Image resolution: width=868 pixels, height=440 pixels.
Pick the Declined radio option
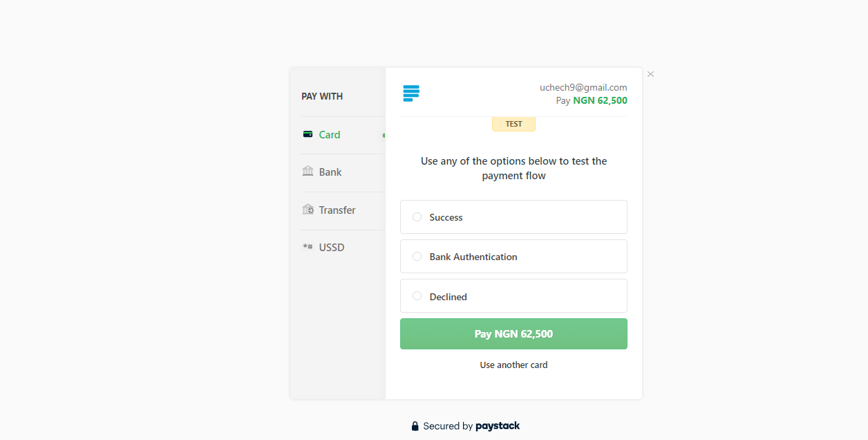coord(417,296)
